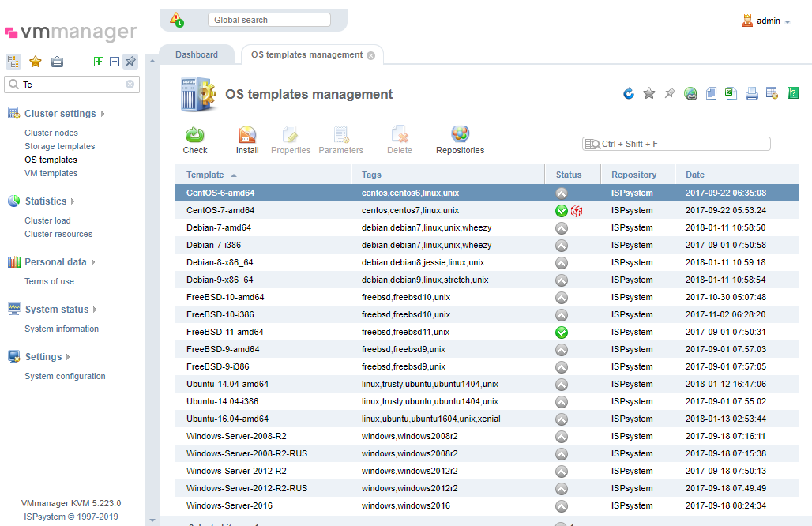Open System information link
This screenshot has width=812, height=526.
pos(62,329)
